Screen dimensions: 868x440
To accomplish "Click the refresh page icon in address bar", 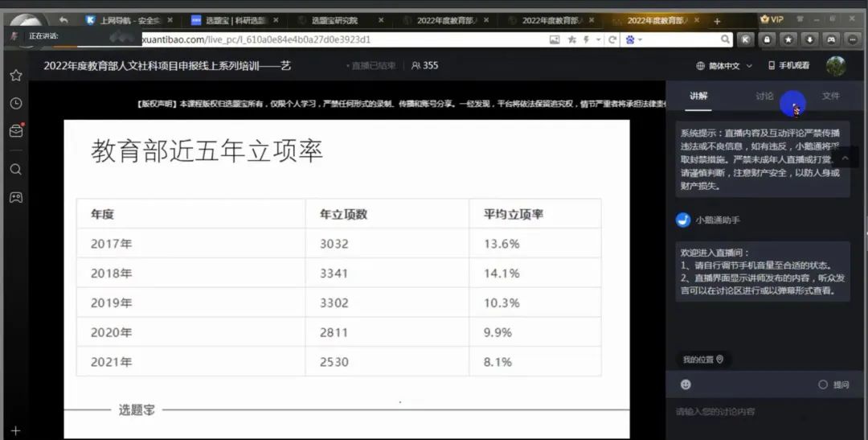I will click(612, 39).
